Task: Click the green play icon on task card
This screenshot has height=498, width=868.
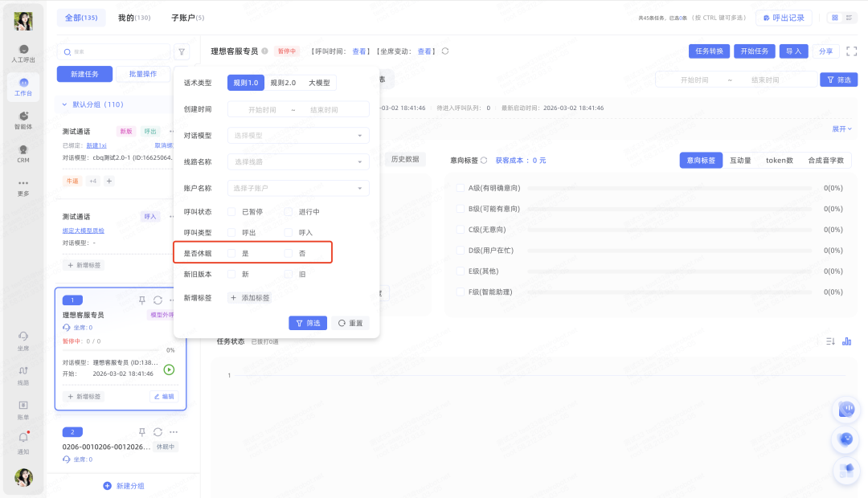Action: click(x=169, y=369)
